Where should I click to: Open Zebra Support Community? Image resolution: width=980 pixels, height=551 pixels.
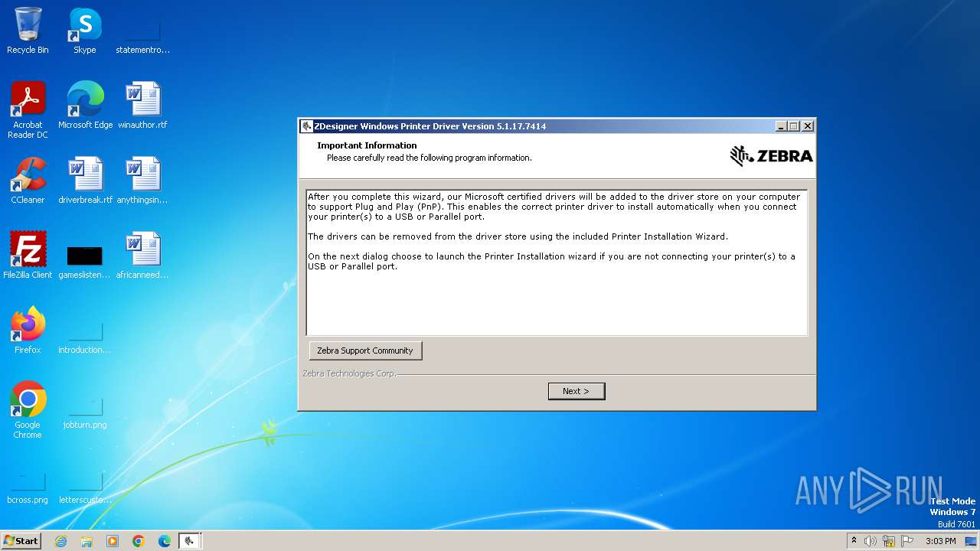tap(365, 350)
